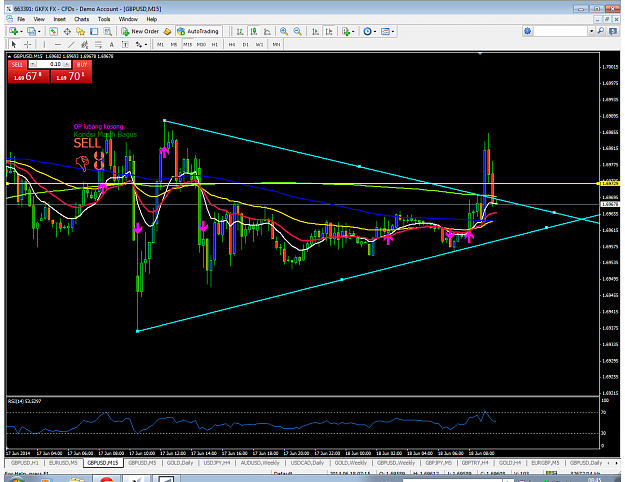Increase trade volume with up arrow
The width and height of the screenshot is (625, 482).
[67, 64]
